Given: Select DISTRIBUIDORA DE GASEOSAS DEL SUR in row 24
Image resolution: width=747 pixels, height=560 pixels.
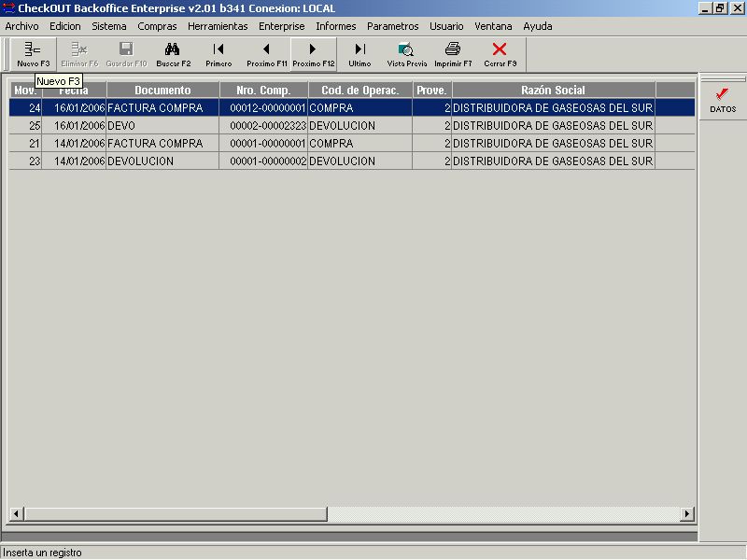Looking at the screenshot, I should pos(554,108).
